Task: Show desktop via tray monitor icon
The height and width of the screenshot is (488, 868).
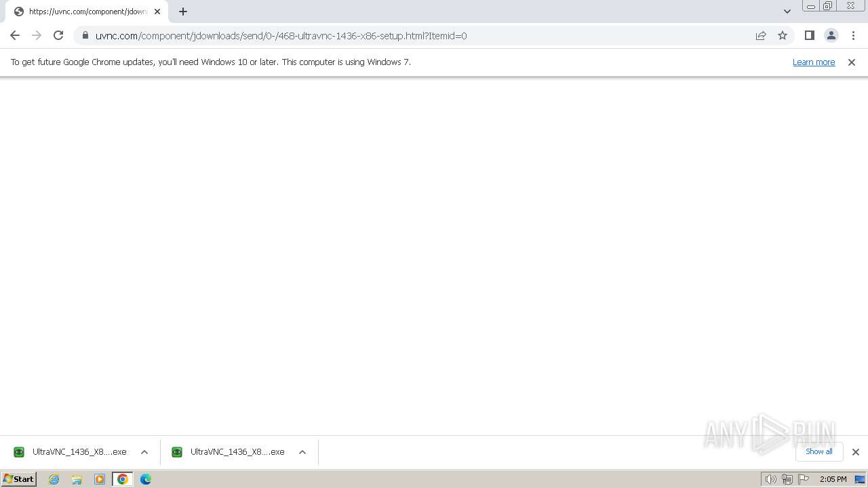Action: 860,479
